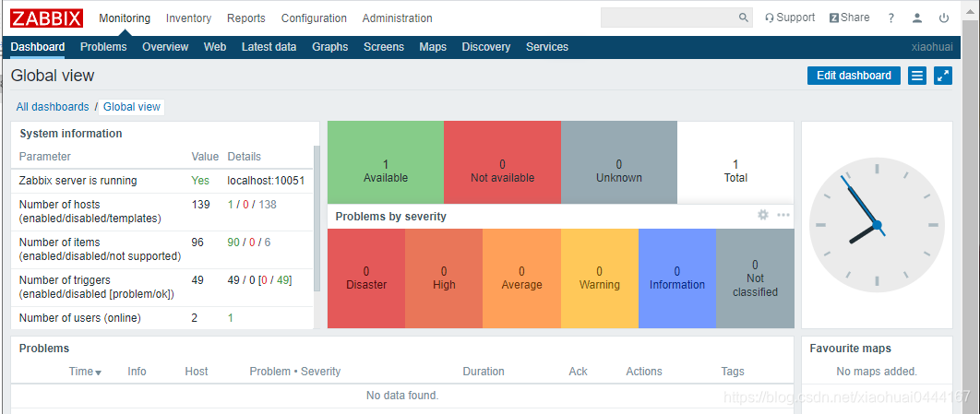980x414 pixels.
Task: Click the 'Zabbix server is running' row label
Action: (78, 181)
